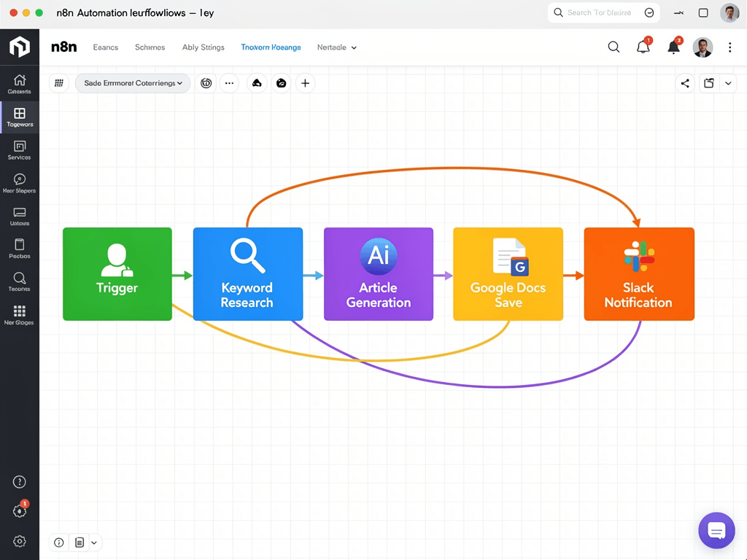Switch to the Tnovorn Koeange tab

click(271, 47)
